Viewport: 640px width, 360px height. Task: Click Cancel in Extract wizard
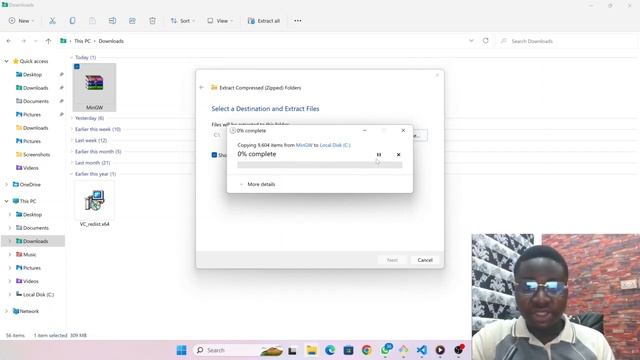pyautogui.click(x=425, y=260)
